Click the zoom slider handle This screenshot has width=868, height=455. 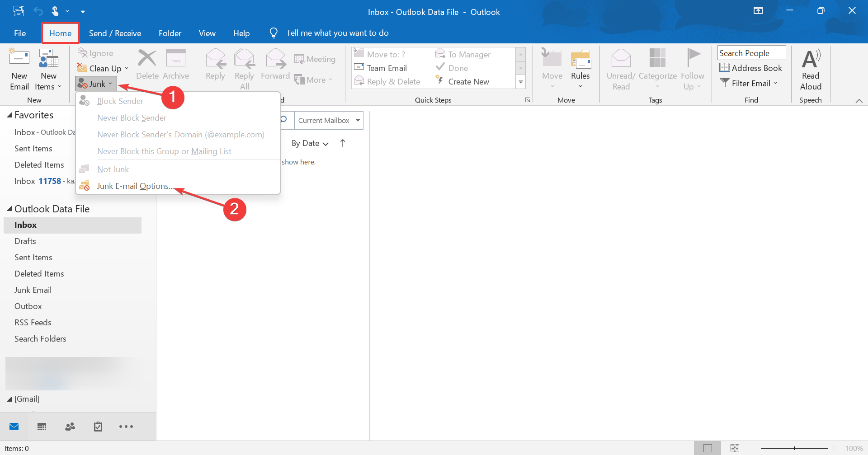click(794, 448)
